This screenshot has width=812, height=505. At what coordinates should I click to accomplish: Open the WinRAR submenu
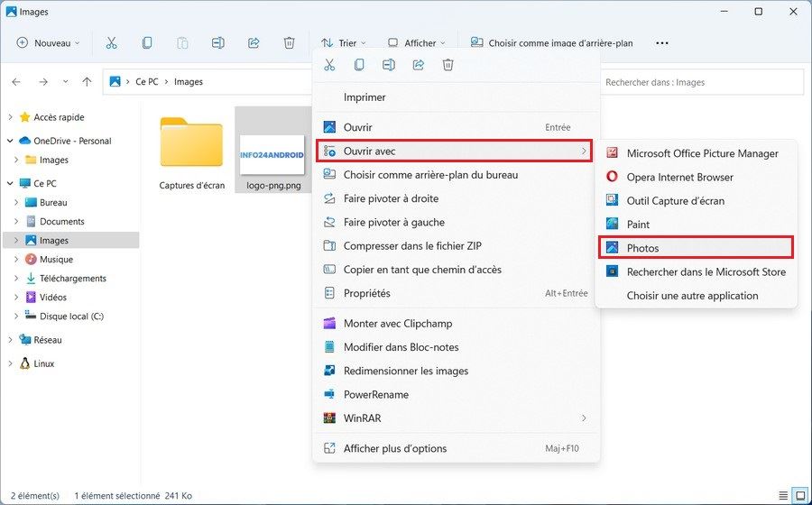pos(457,418)
